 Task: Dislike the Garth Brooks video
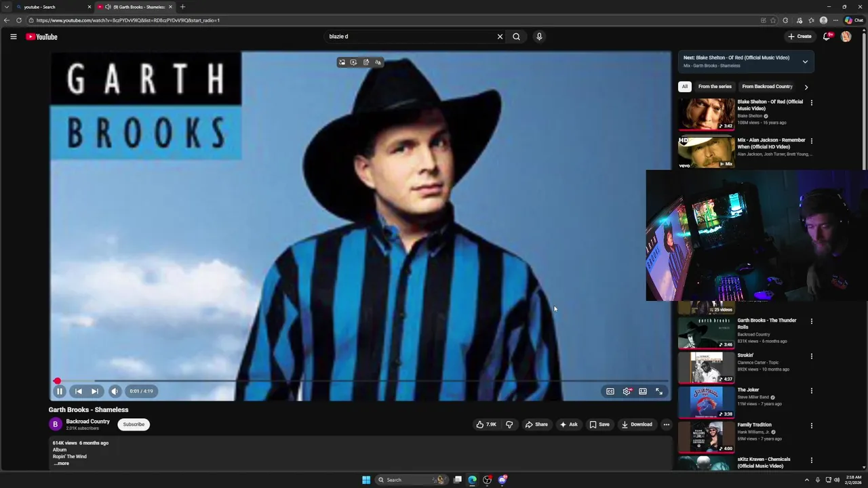click(509, 424)
